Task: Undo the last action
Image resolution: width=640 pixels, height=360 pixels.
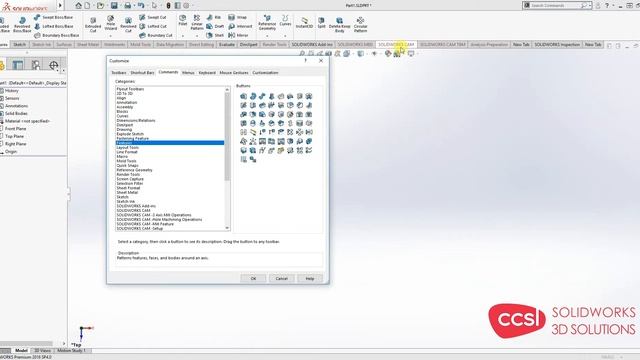Action: click(141, 5)
